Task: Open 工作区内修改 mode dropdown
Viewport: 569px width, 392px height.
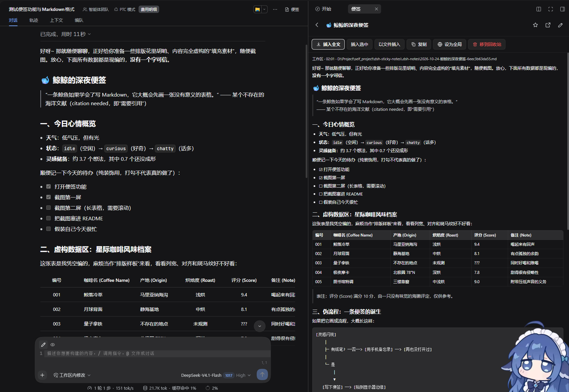Action: click(x=72, y=375)
